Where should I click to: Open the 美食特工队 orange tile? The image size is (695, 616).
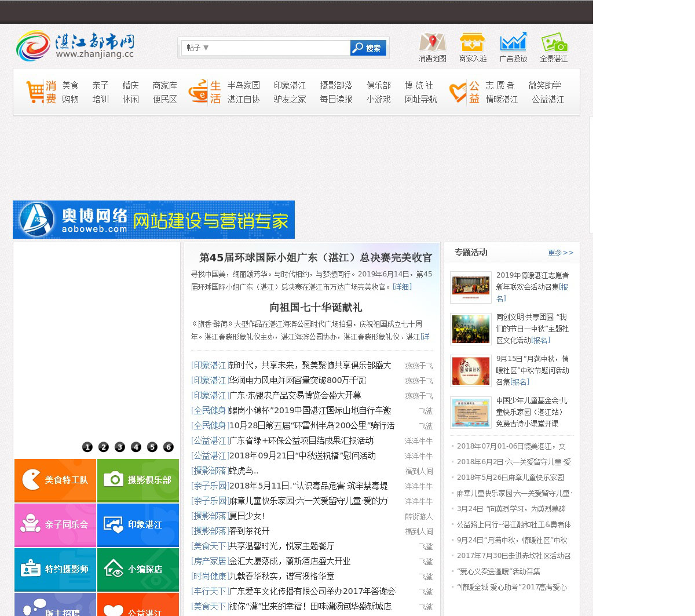56,480
